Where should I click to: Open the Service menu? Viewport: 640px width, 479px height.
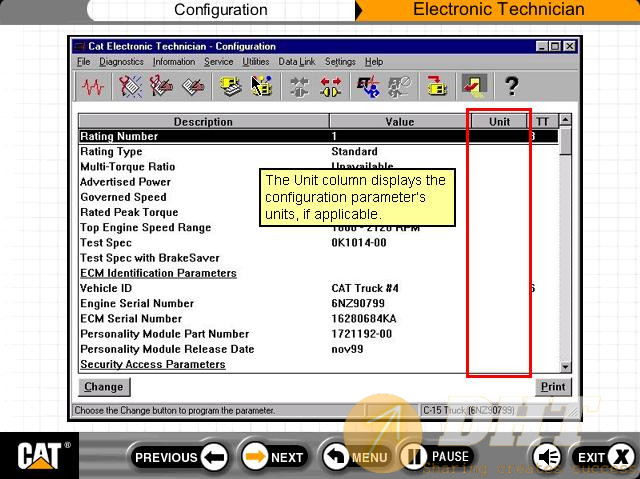coord(218,62)
